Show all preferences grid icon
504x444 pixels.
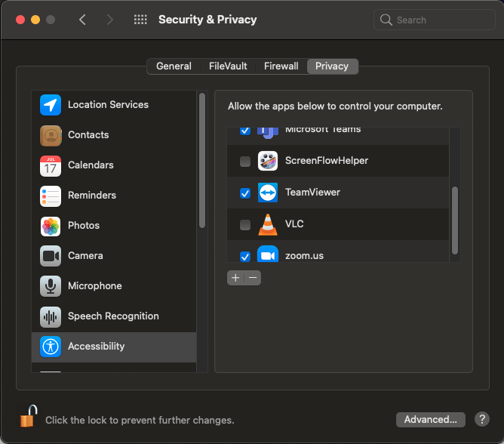pos(140,20)
